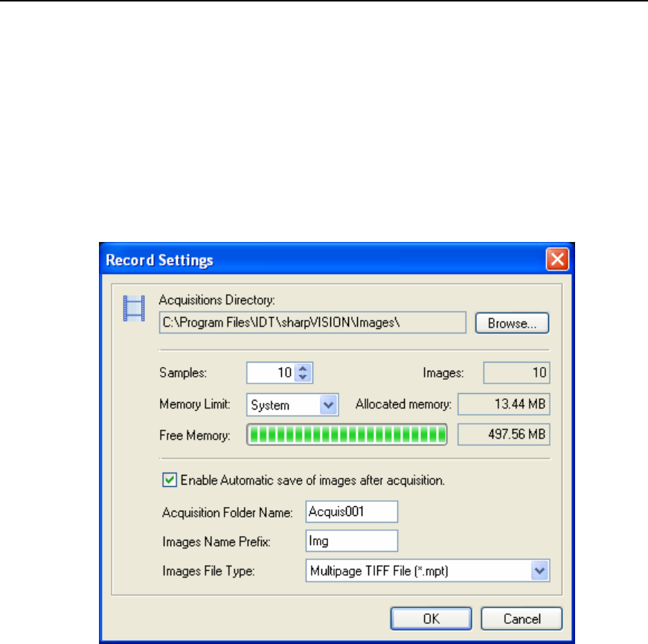Image resolution: width=648 pixels, height=644 pixels.
Task: Increase Samples with the up arrow
Action: point(302,369)
